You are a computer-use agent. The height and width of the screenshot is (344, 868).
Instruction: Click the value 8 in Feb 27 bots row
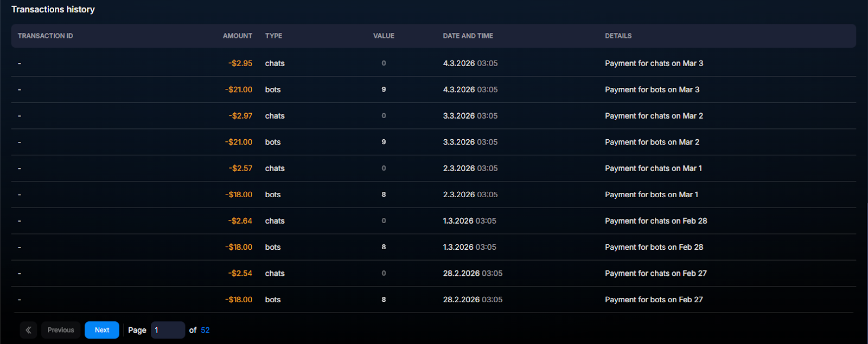pyautogui.click(x=384, y=300)
